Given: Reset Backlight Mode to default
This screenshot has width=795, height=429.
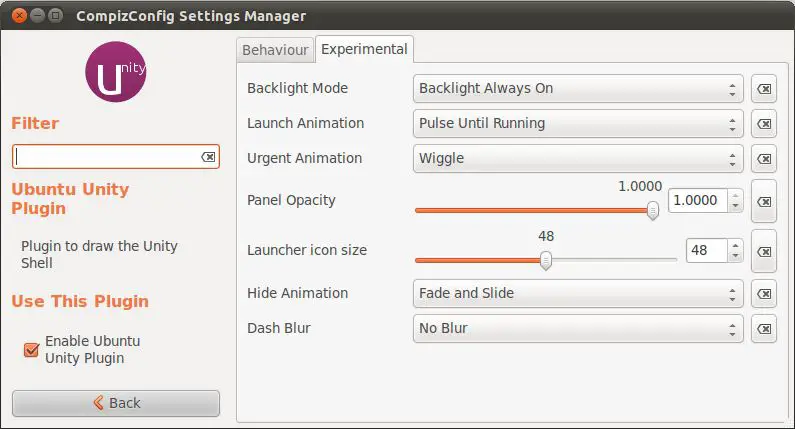Looking at the screenshot, I should [x=763, y=89].
